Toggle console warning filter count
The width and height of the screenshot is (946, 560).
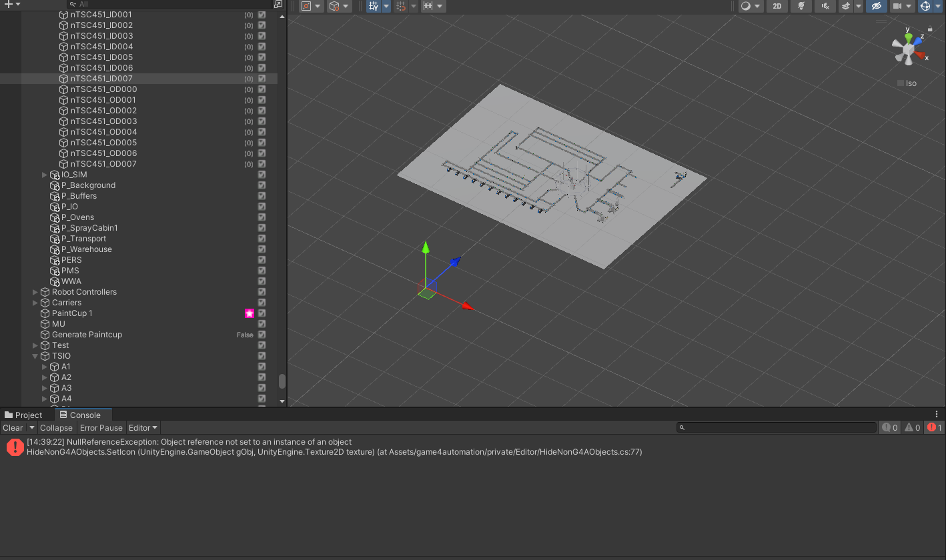(912, 427)
